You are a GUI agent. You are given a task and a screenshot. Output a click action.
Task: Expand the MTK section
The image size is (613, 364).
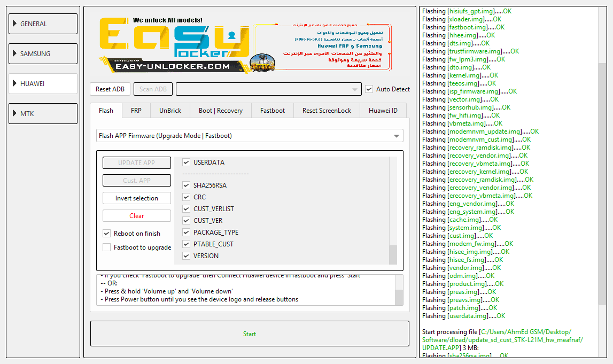point(43,113)
